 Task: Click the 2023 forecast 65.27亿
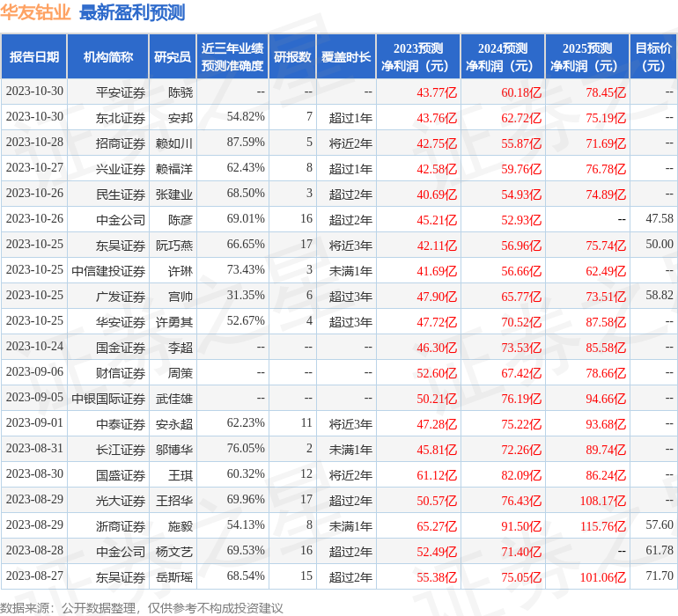click(x=437, y=525)
